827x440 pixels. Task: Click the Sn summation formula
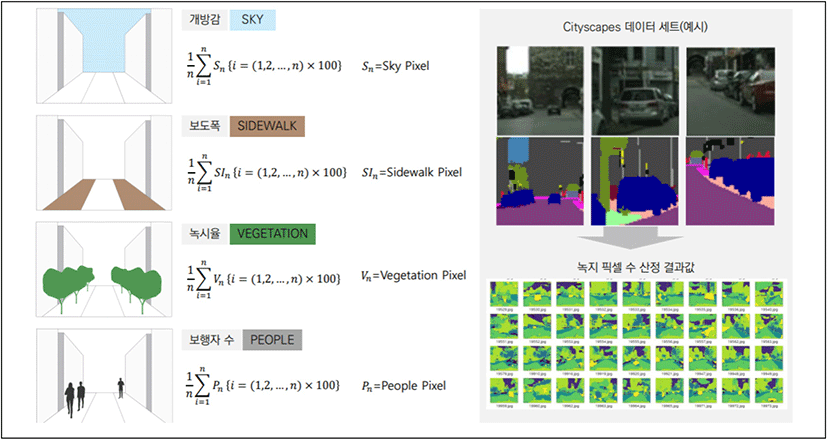click(x=265, y=67)
